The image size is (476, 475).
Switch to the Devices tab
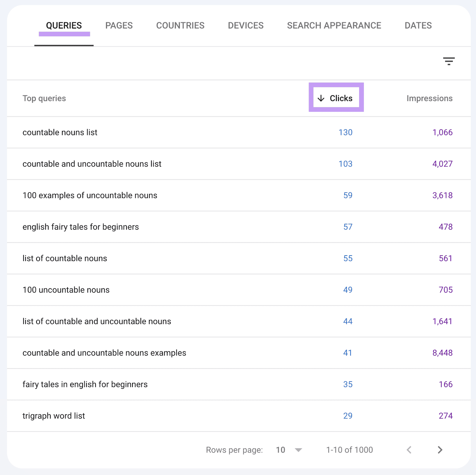246,26
